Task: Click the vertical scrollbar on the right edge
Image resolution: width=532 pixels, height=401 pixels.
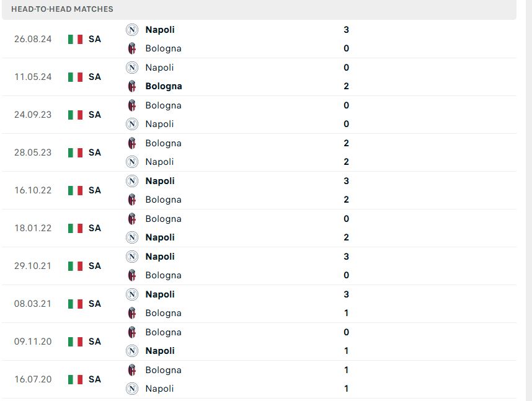Action: [x=529, y=201]
